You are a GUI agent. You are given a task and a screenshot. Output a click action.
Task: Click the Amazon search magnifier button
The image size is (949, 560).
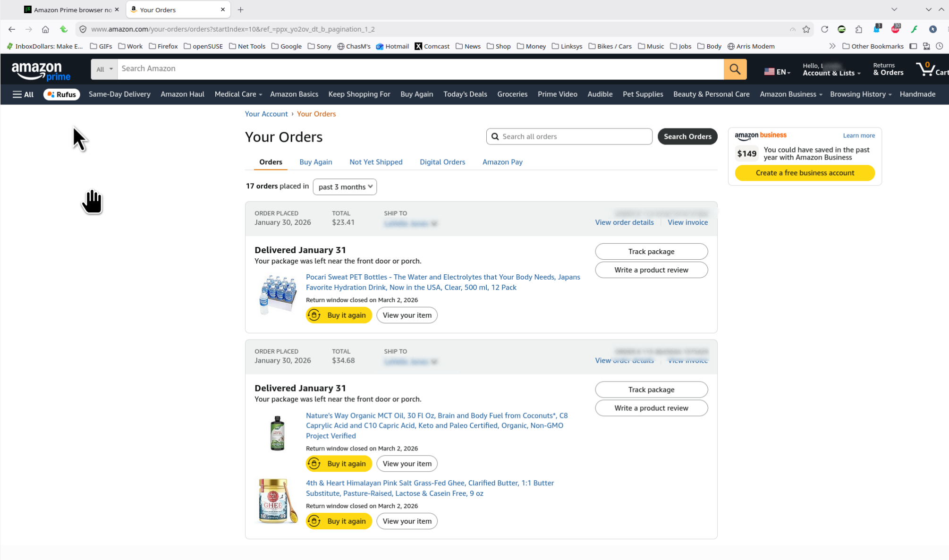tap(735, 69)
